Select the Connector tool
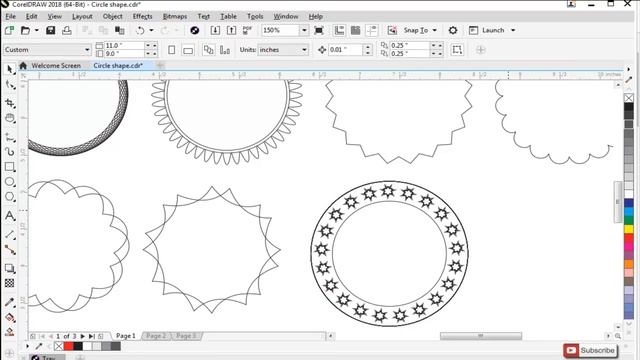 click(x=10, y=250)
